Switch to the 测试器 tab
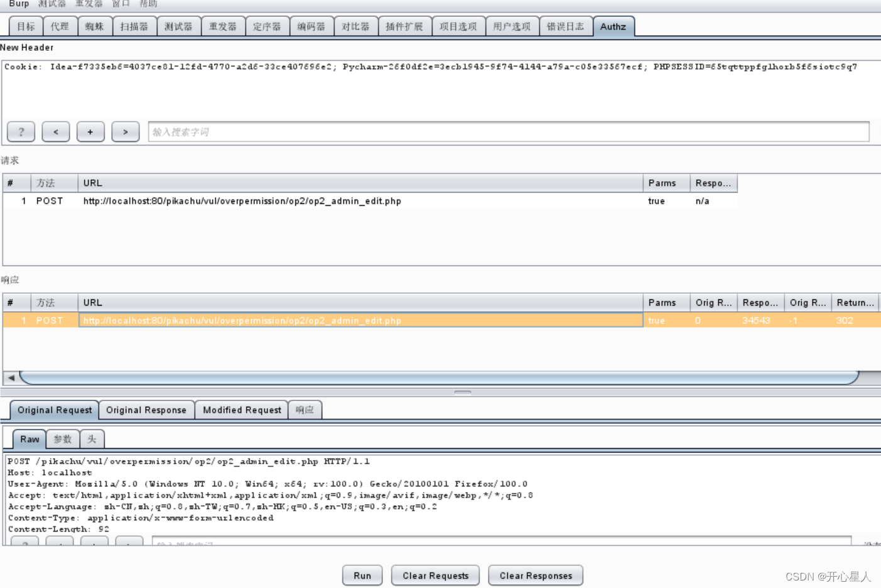This screenshot has width=881, height=588. tap(178, 26)
